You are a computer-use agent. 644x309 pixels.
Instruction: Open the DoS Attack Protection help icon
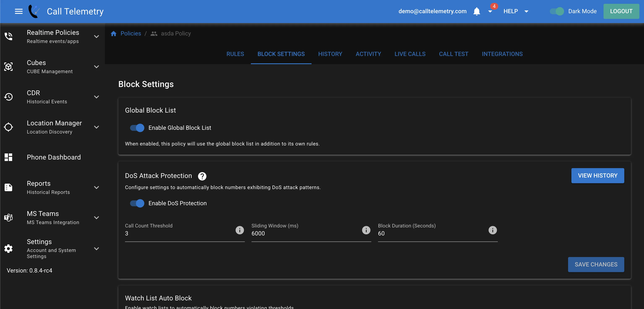tap(202, 176)
